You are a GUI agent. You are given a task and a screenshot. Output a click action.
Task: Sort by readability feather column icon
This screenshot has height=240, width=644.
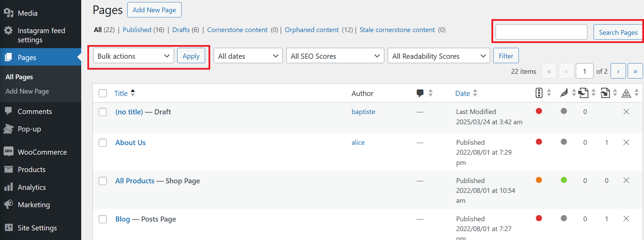click(x=564, y=93)
